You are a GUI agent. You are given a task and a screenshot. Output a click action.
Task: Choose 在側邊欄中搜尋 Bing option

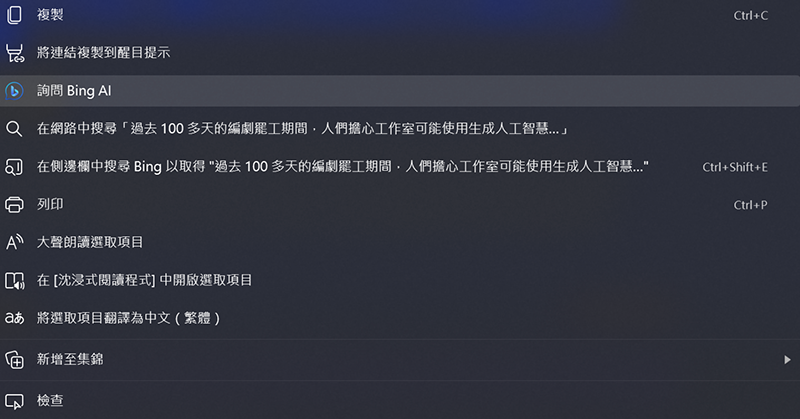coord(400,167)
